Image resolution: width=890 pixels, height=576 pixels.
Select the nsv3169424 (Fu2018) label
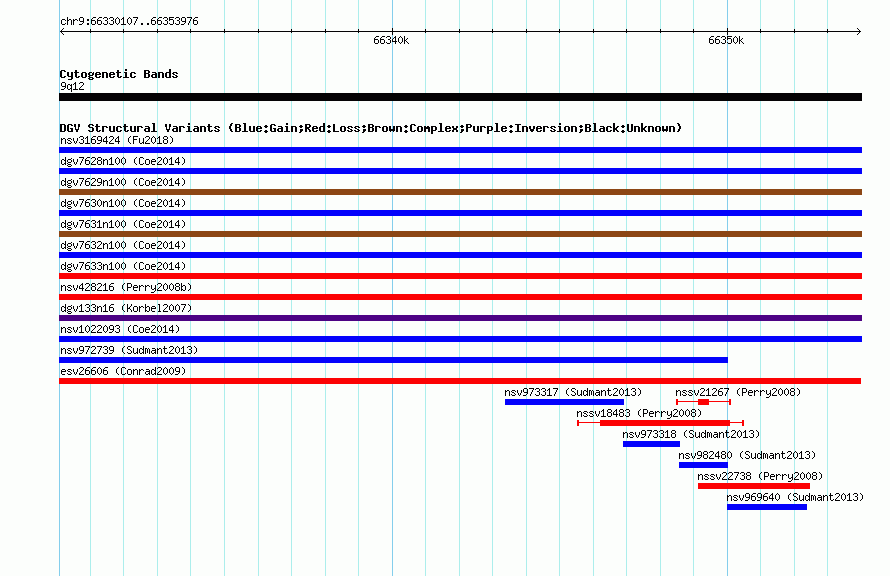(117, 140)
